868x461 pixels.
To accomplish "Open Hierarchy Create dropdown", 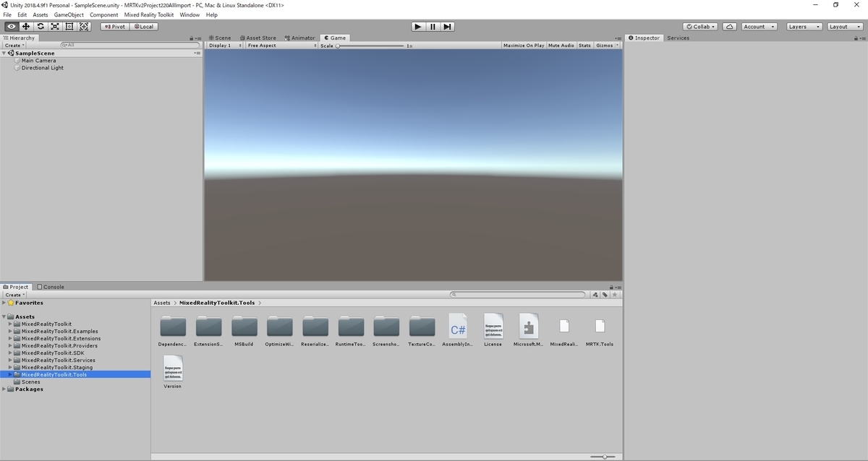I will pyautogui.click(x=14, y=46).
